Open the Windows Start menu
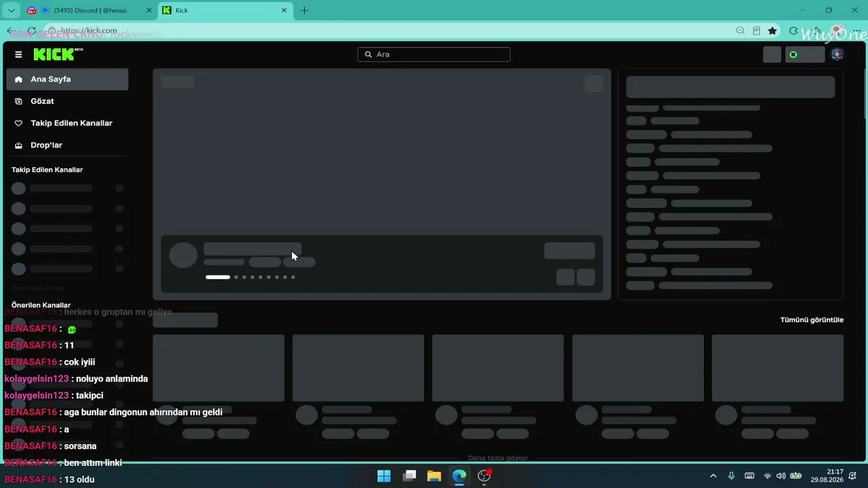This screenshot has width=868, height=488. [384, 476]
